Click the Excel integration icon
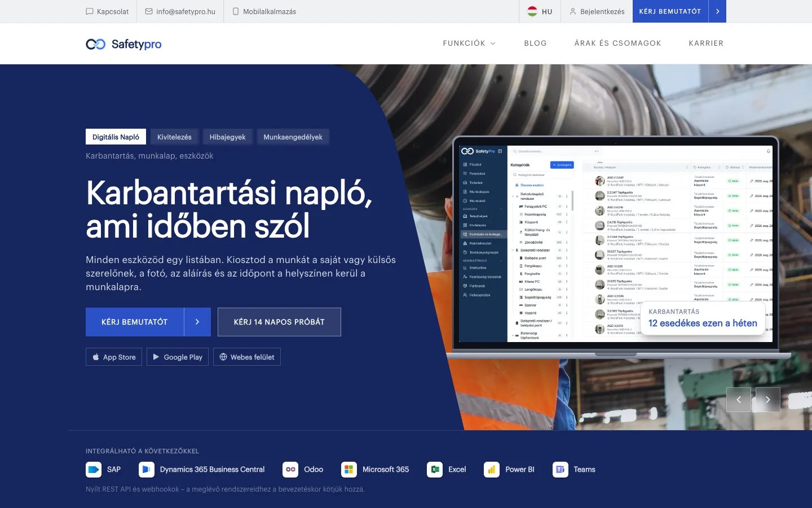This screenshot has width=812, height=508. (x=435, y=470)
